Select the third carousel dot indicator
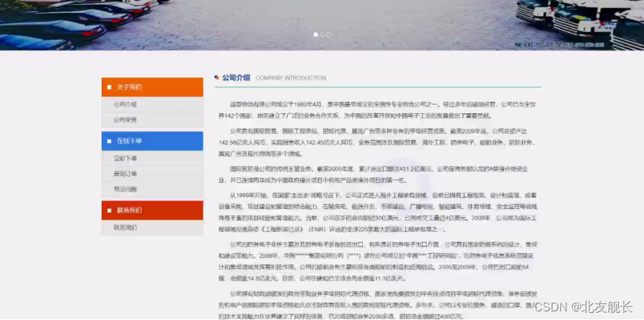The height and width of the screenshot is (320, 644). (x=327, y=35)
